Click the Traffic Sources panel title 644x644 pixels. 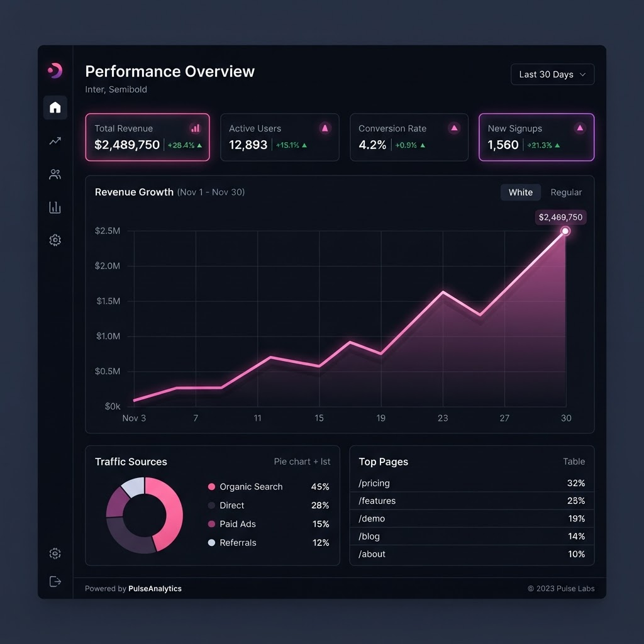point(131,462)
